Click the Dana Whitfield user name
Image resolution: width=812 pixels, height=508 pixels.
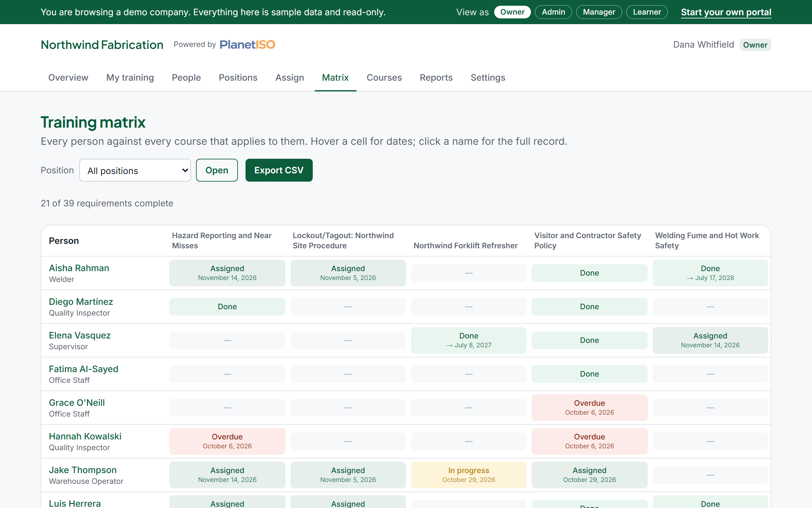pyautogui.click(x=703, y=45)
